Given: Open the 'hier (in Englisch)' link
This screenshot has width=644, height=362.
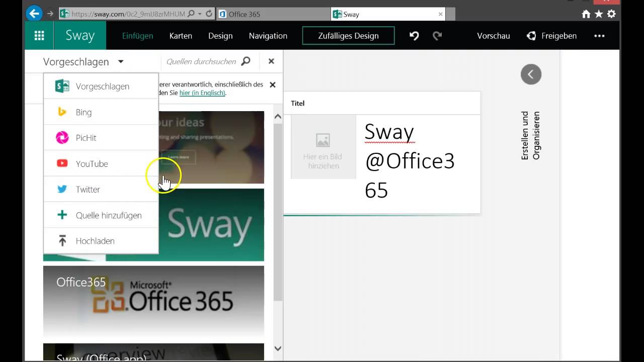Looking at the screenshot, I should (x=202, y=93).
